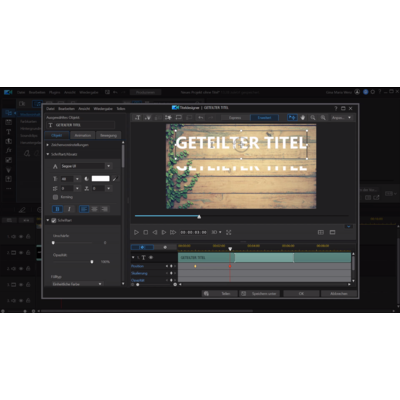
Task: Toggle the Kerning checkbox
Action: 55,197
